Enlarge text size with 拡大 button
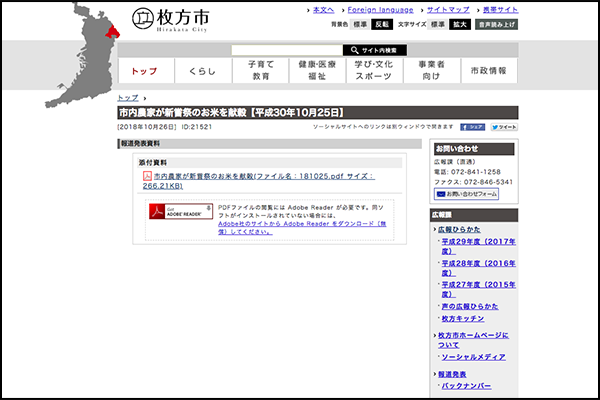Image resolution: width=600 pixels, height=400 pixels. pos(460,22)
